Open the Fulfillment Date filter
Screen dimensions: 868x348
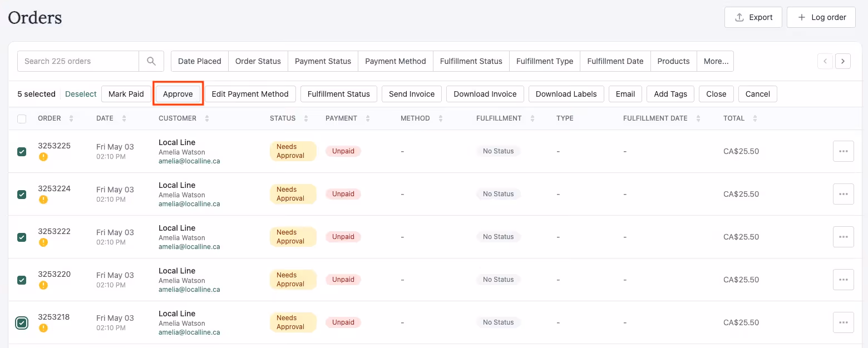click(x=615, y=61)
